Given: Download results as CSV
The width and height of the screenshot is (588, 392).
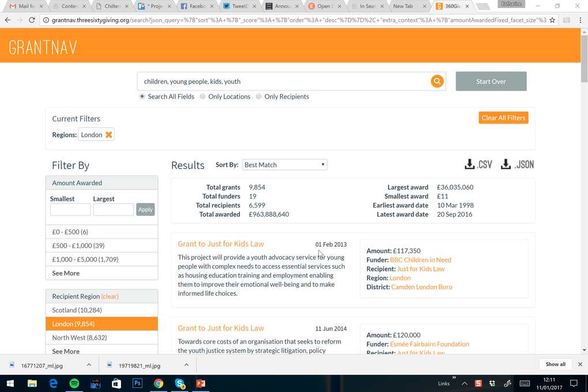Looking at the screenshot, I should [x=478, y=165].
